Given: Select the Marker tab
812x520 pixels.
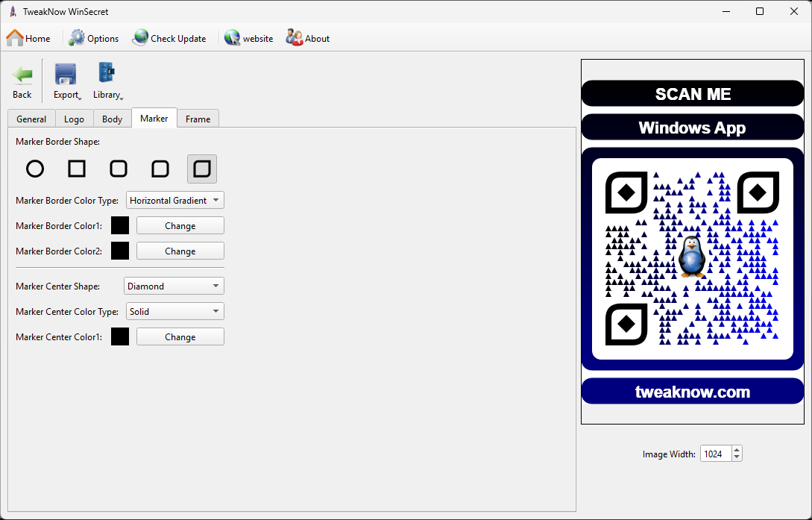Looking at the screenshot, I should [x=154, y=118].
